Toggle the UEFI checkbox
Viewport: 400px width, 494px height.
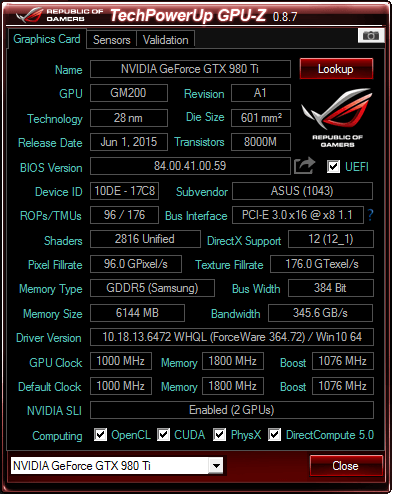pos(333,166)
